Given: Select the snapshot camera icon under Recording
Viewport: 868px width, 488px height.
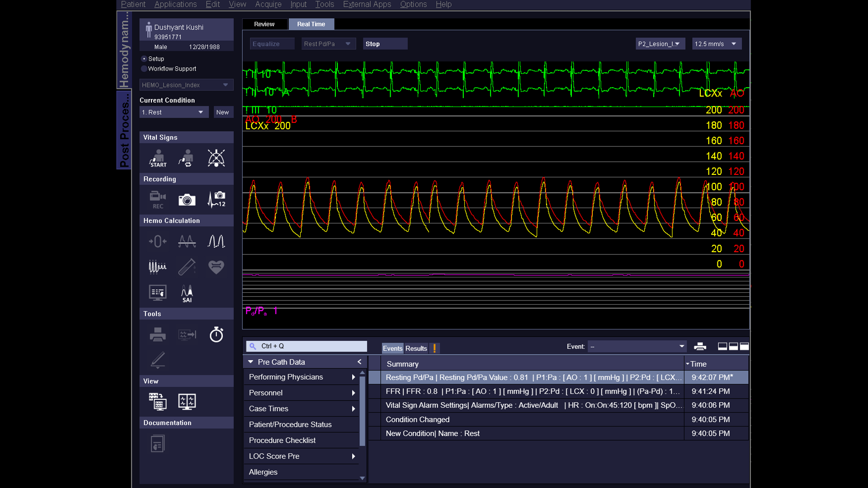Looking at the screenshot, I should (x=187, y=199).
